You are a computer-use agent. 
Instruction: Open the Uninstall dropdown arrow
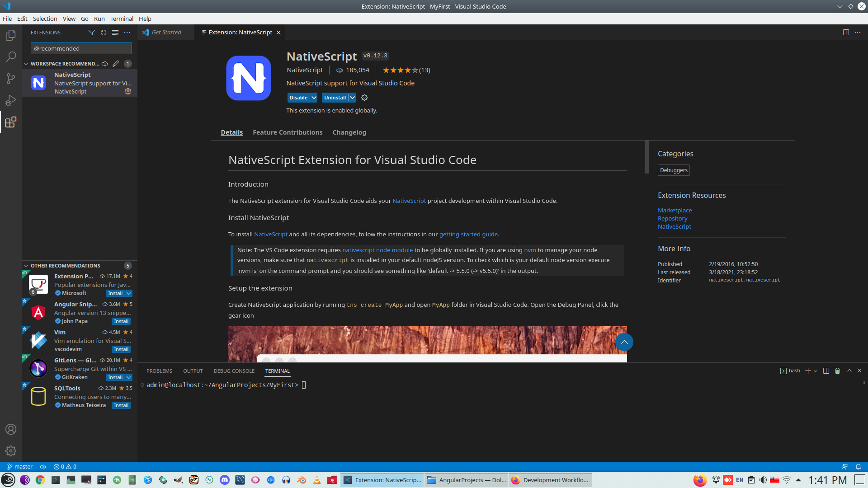pos(352,98)
